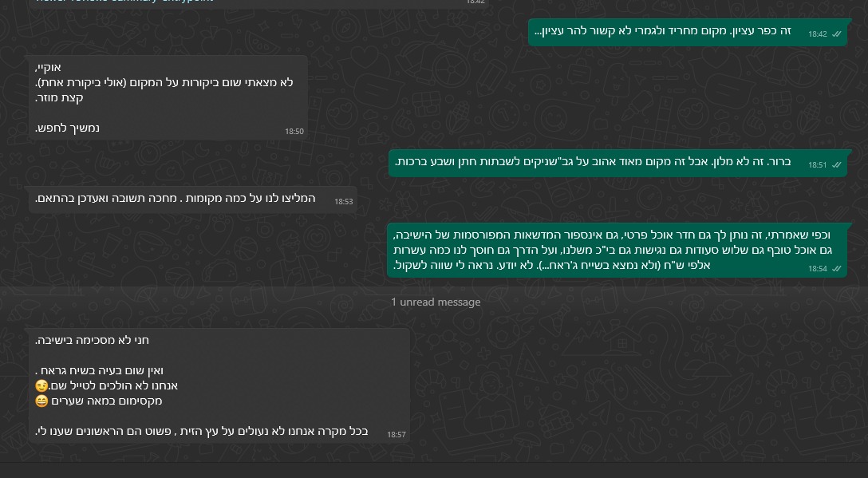This screenshot has height=478, width=868.
Task: Click the double-check icon next to the 18:51 timestamp
Action: tap(836, 164)
